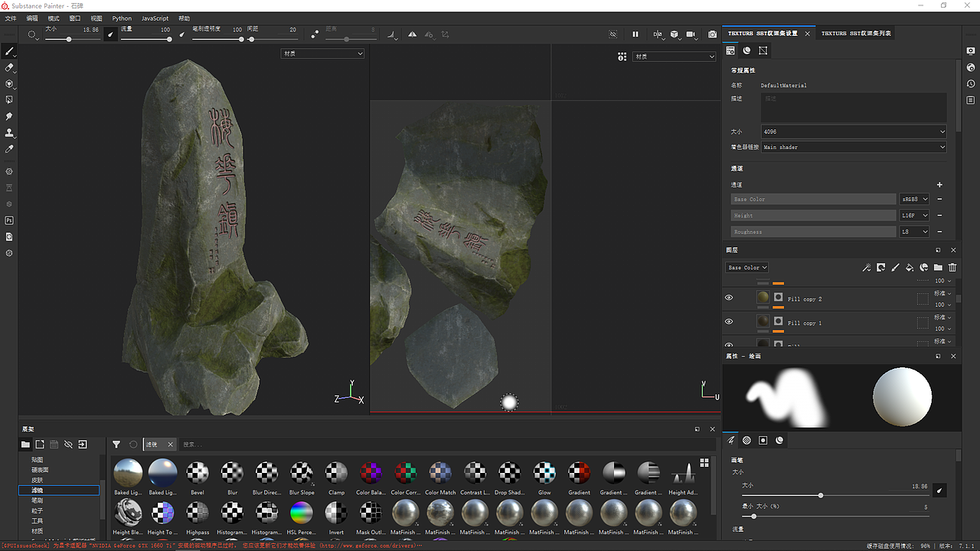Expand the Main shader dropdown
The height and width of the screenshot is (551, 980).
click(854, 147)
